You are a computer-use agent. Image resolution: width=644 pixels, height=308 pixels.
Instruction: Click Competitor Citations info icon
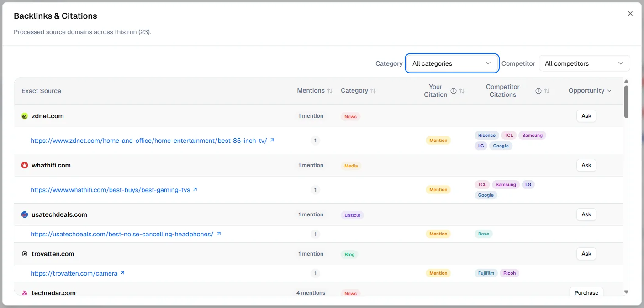(x=538, y=91)
